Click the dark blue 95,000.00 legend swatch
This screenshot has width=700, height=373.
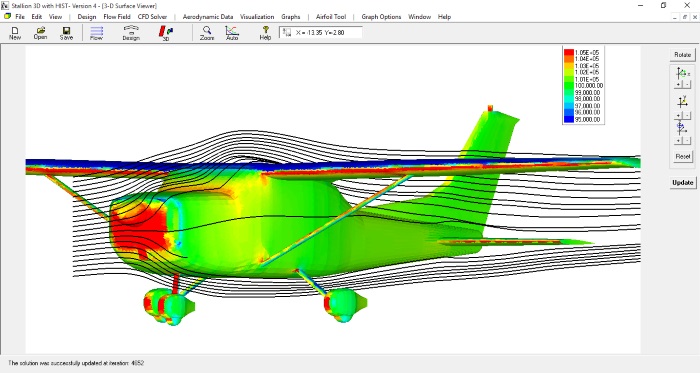569,119
